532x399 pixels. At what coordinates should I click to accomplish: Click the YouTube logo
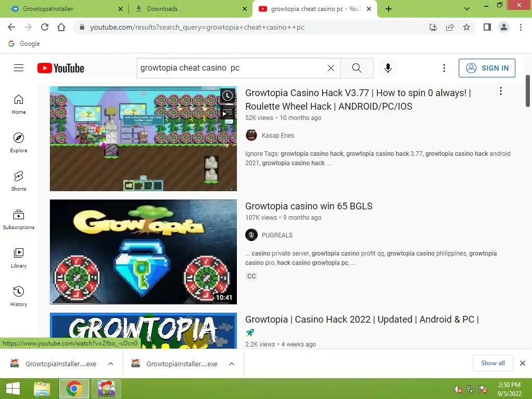pyautogui.click(x=61, y=68)
